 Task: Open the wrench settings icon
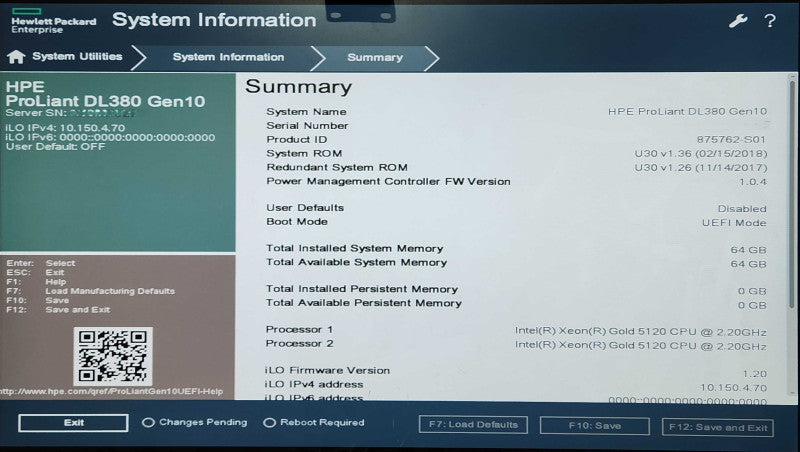[x=738, y=21]
